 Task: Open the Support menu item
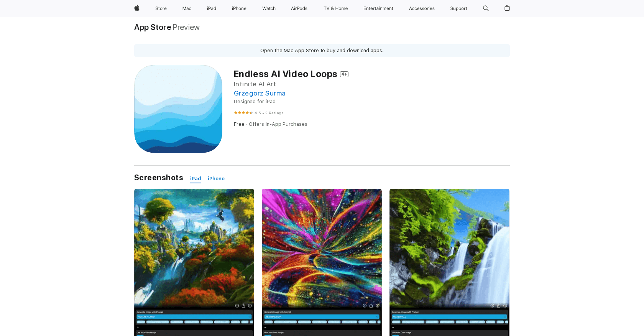tap(458, 8)
